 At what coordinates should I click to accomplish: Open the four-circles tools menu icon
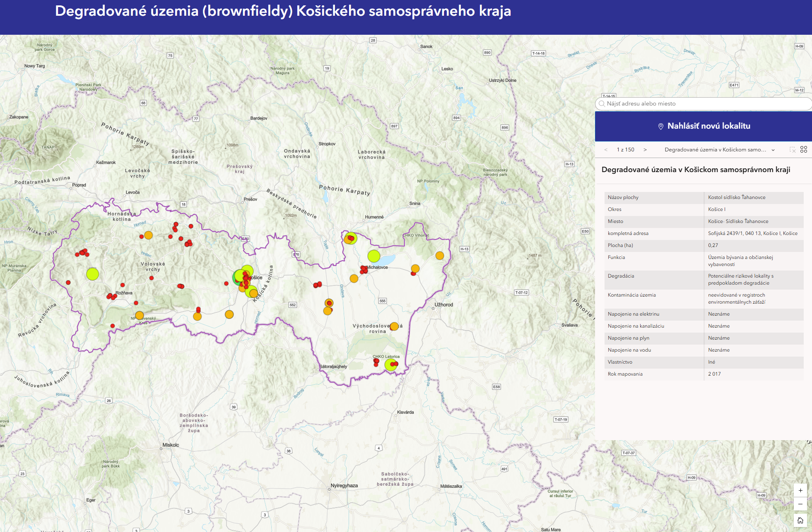(x=804, y=149)
